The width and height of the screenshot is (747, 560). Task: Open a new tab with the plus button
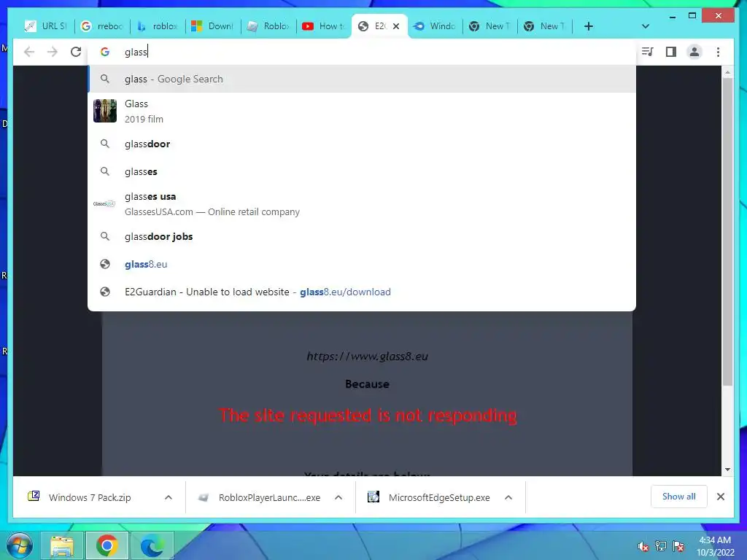(x=589, y=26)
